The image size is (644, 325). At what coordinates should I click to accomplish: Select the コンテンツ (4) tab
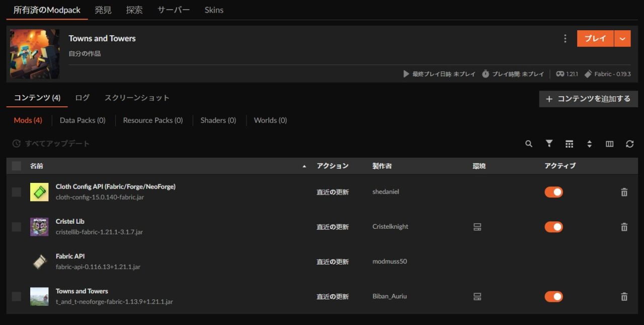(x=37, y=98)
